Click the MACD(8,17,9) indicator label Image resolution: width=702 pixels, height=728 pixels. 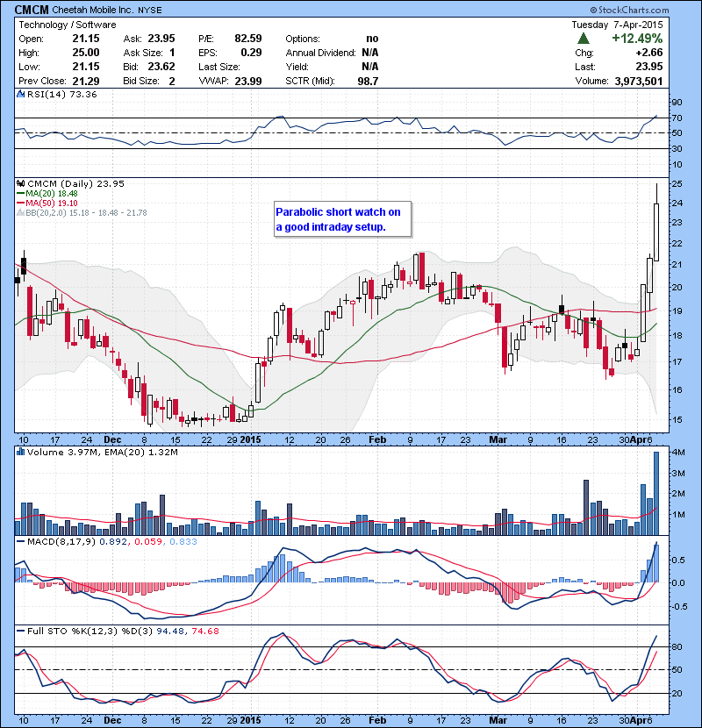point(61,541)
